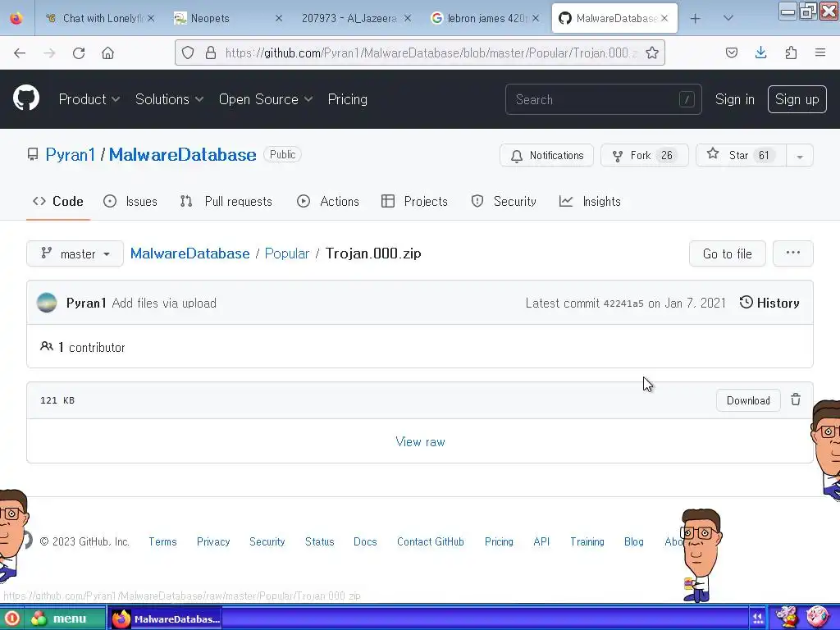Screen dimensions: 840x630
Task: Close the Neopets tab
Action: pos(279,18)
